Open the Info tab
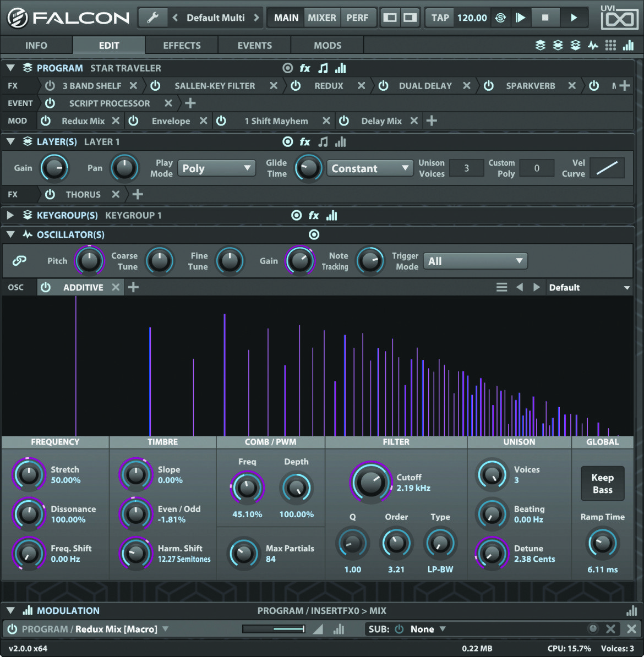This screenshot has width=644, height=657. [36, 45]
